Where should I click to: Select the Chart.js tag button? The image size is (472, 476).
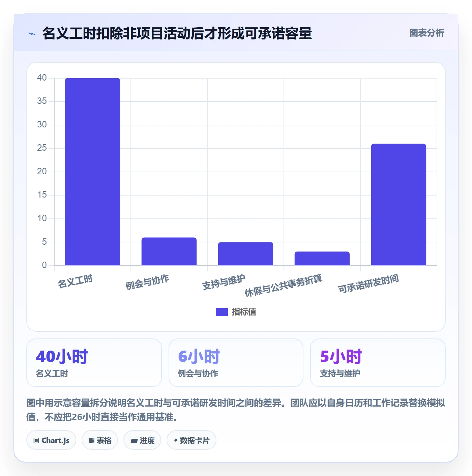(51, 440)
